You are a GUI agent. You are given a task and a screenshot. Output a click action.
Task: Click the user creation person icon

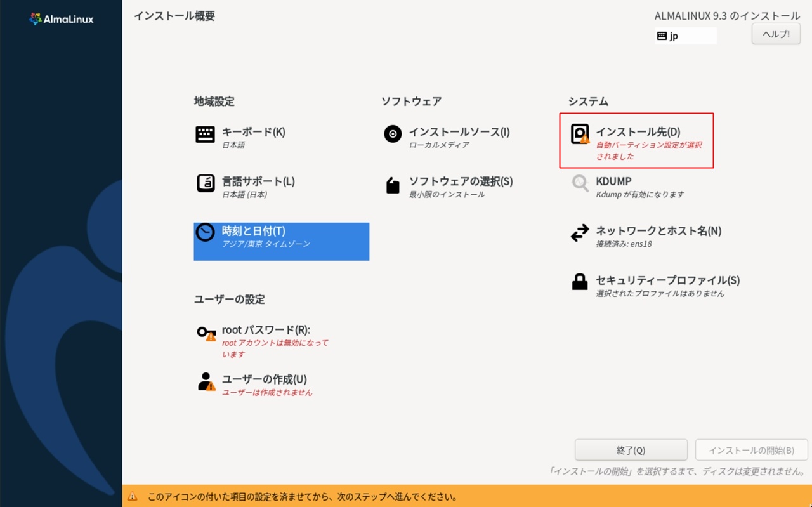pos(206,381)
